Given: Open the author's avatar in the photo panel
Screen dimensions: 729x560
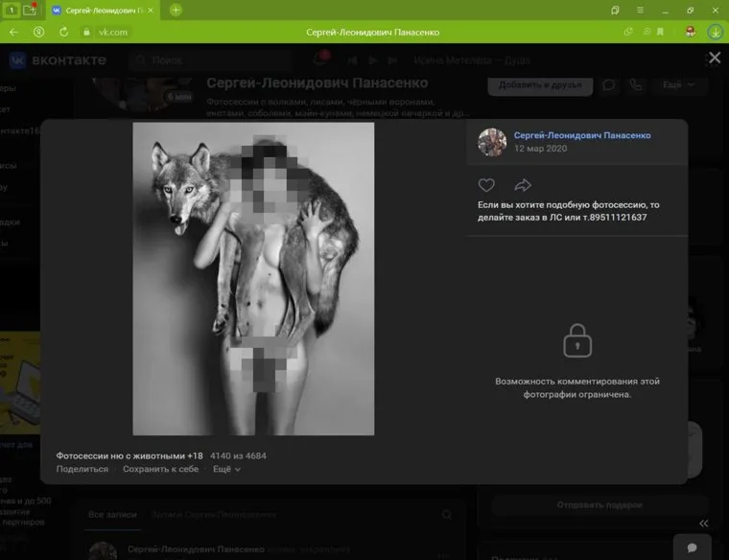Looking at the screenshot, I should [492, 142].
